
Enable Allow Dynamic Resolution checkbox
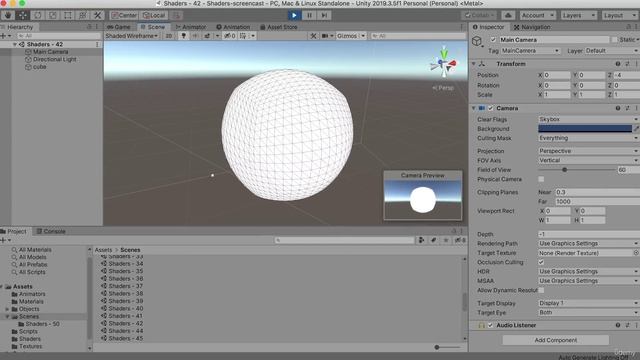[541, 290]
